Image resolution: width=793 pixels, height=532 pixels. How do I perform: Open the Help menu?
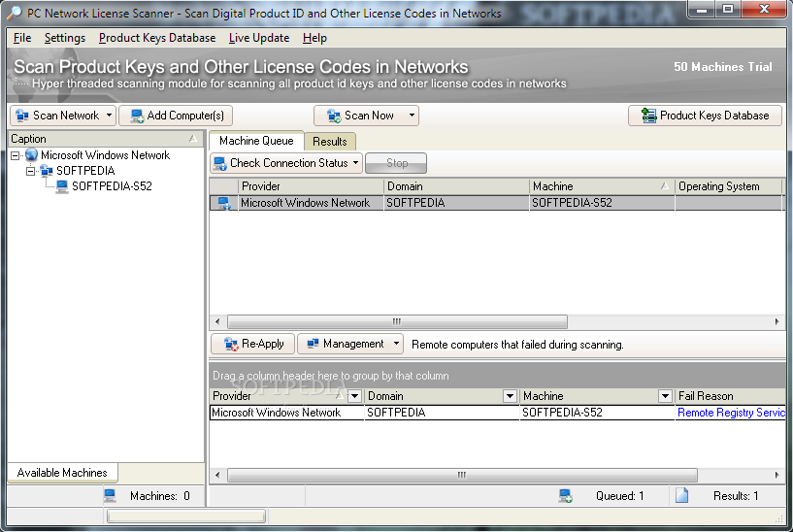(314, 38)
